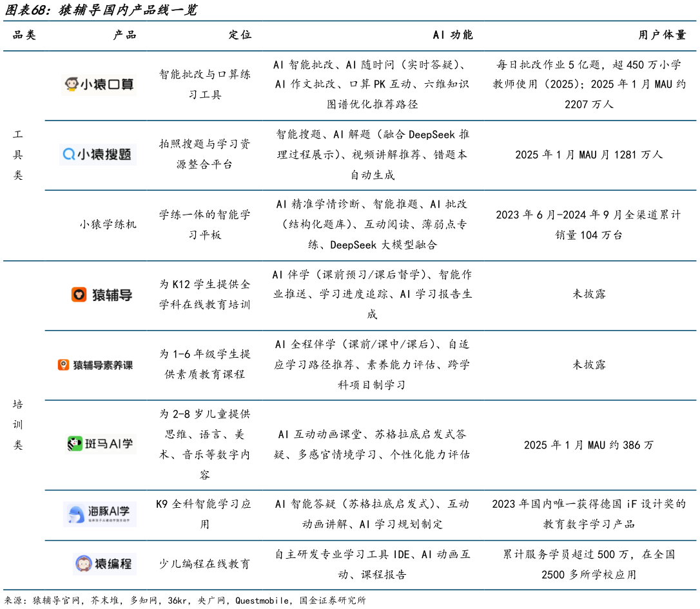This screenshot has width=700, height=609.
Task: Select the 产品 column header
Action: click(124, 35)
